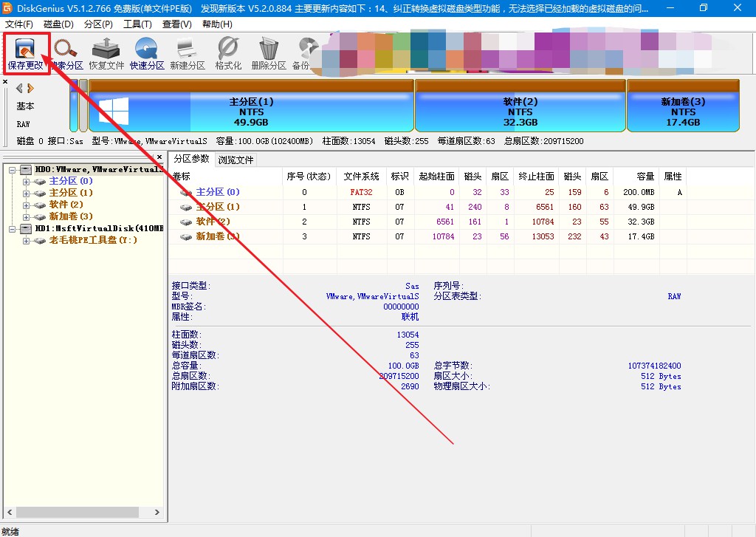Click the tree panel horizontal scrollbar thumb
The image size is (756, 537).
click(x=77, y=513)
